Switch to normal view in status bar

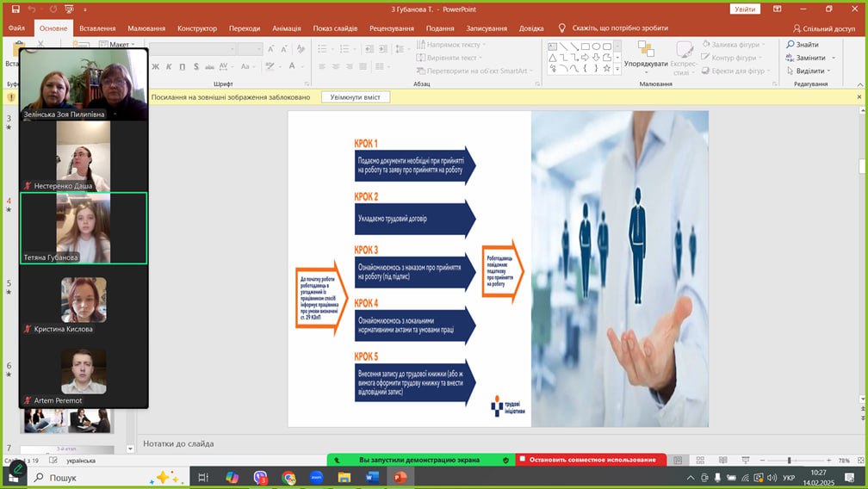[x=679, y=461]
